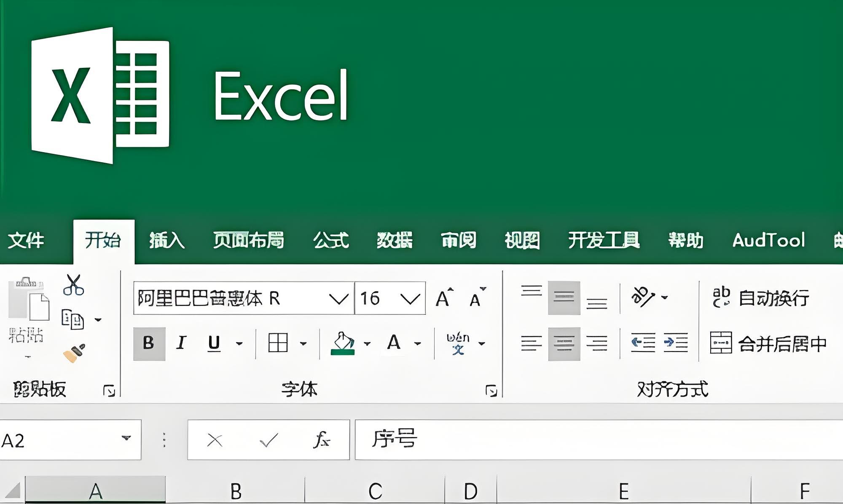Switch to the 插入 ribbon tab
Image resolution: width=843 pixels, height=504 pixels.
(168, 240)
